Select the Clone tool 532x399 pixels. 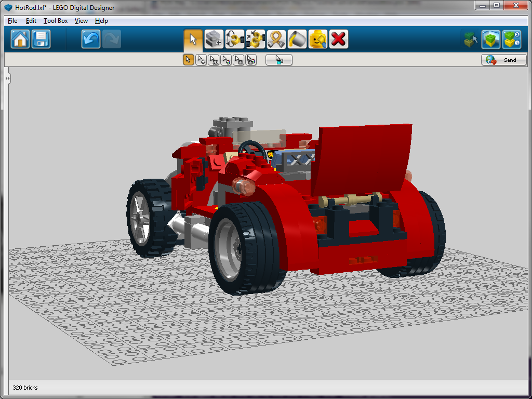click(x=214, y=39)
